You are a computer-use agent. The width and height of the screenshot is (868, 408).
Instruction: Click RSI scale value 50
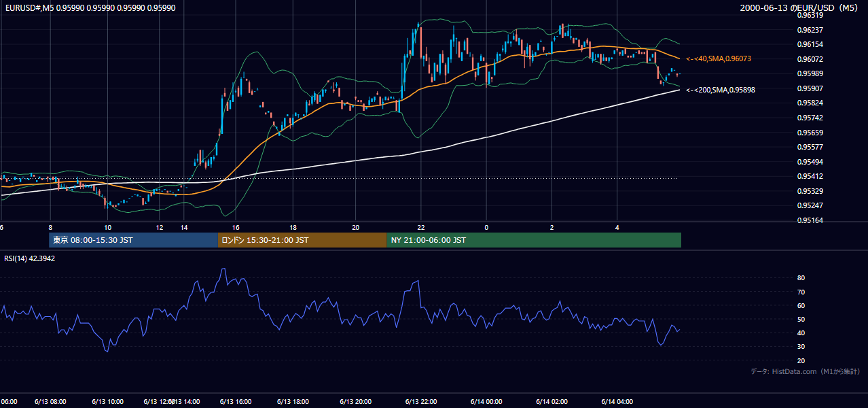801,319
